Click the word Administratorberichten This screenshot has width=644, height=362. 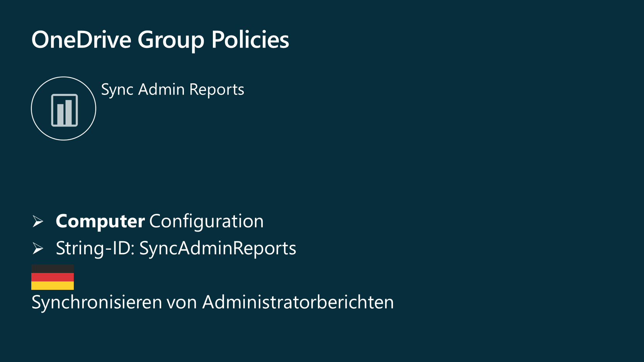coord(298,302)
